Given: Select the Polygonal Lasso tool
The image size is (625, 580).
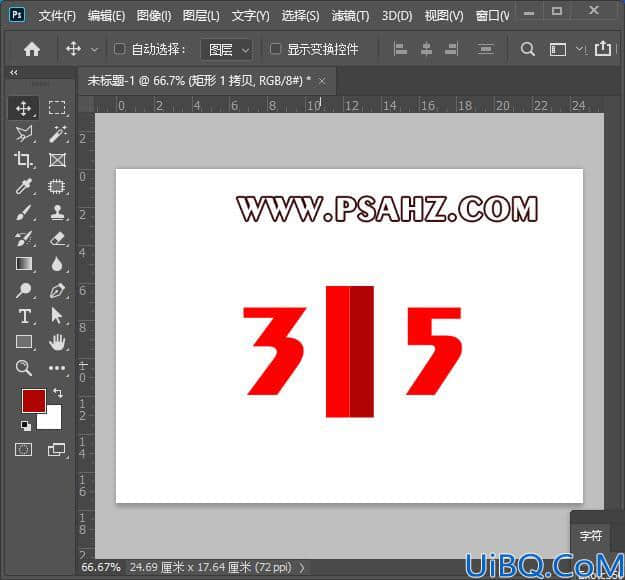Looking at the screenshot, I should 24,134.
